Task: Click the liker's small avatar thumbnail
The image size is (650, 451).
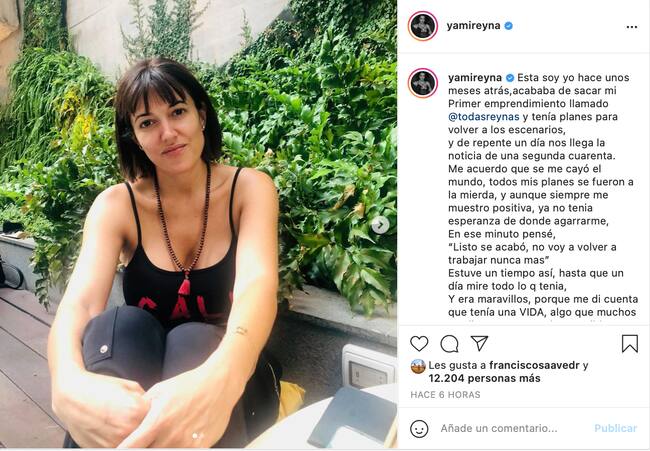Action: 418,366
